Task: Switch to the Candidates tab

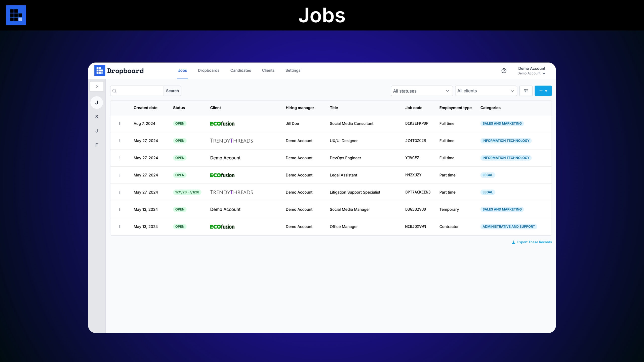Action: pos(240,70)
